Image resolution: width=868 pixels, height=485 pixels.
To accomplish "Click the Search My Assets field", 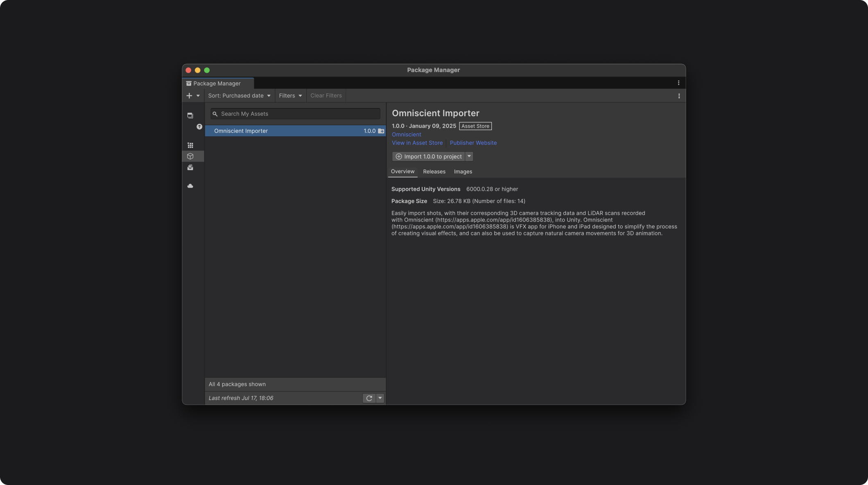I will pyautogui.click(x=295, y=114).
